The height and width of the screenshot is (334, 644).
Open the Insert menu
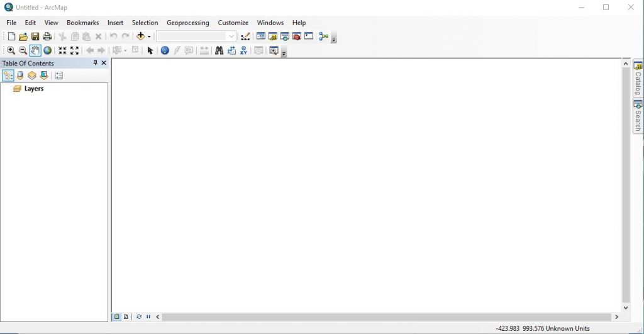click(x=116, y=23)
